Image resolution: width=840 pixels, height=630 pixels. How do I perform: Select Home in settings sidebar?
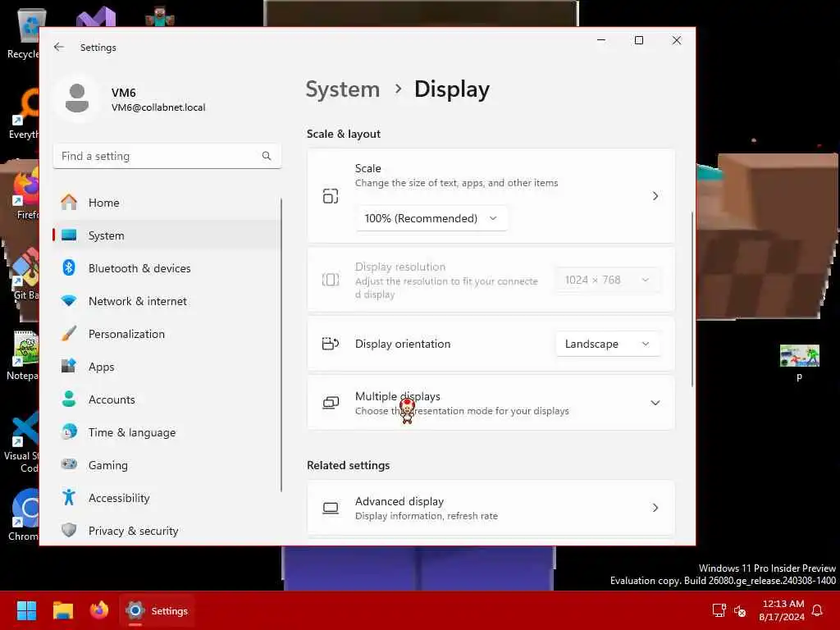click(x=167, y=203)
